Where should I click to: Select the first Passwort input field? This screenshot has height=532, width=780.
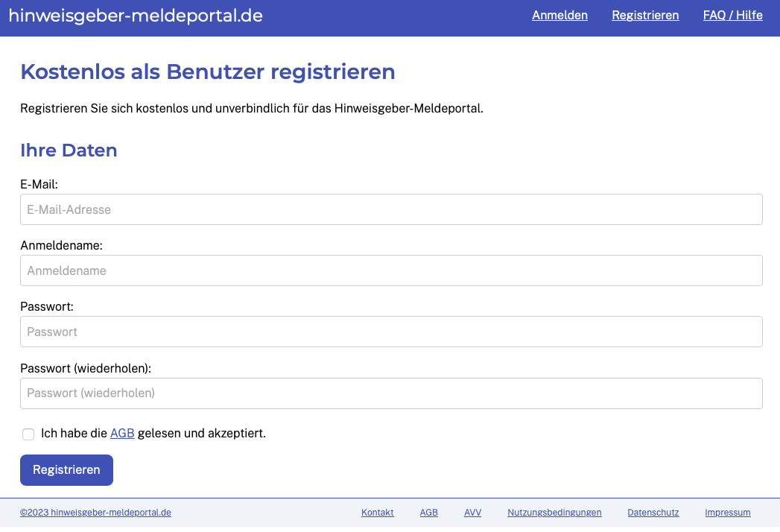[391, 332]
